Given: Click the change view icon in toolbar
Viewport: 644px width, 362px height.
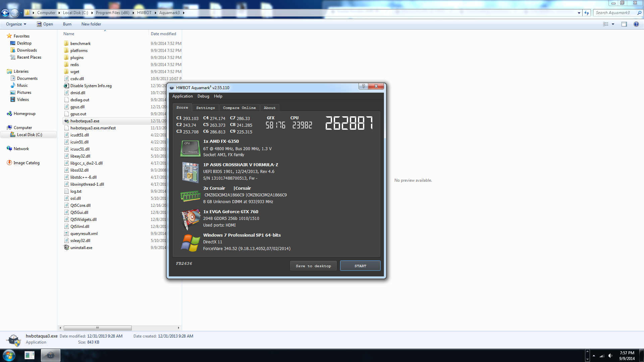Looking at the screenshot, I should pyautogui.click(x=606, y=24).
